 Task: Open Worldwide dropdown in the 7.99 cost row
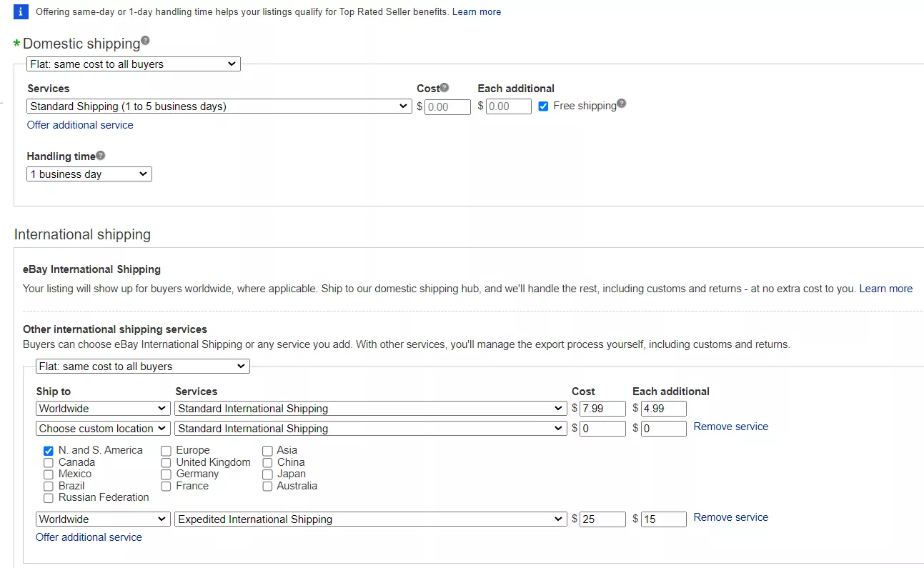pyautogui.click(x=103, y=409)
